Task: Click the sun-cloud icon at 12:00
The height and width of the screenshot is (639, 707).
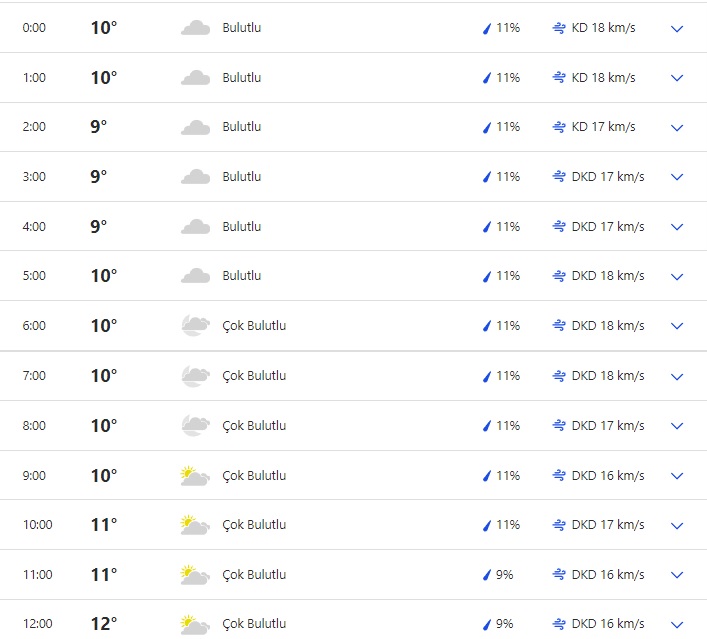Action: (x=195, y=625)
